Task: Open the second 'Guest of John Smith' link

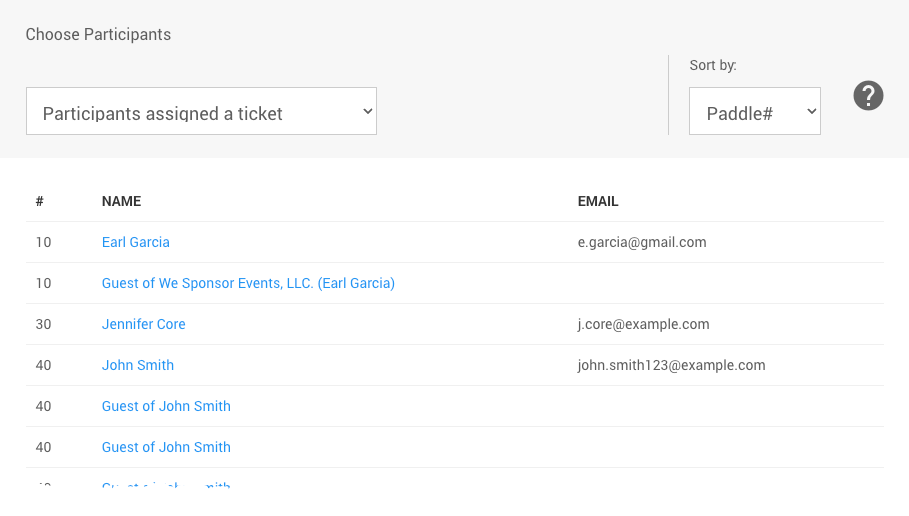Action: click(x=166, y=447)
